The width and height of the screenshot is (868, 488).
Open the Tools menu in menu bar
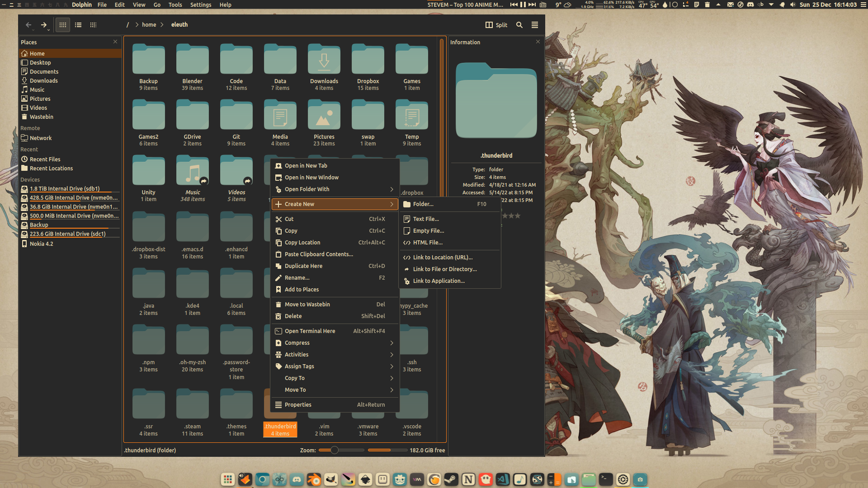(175, 5)
